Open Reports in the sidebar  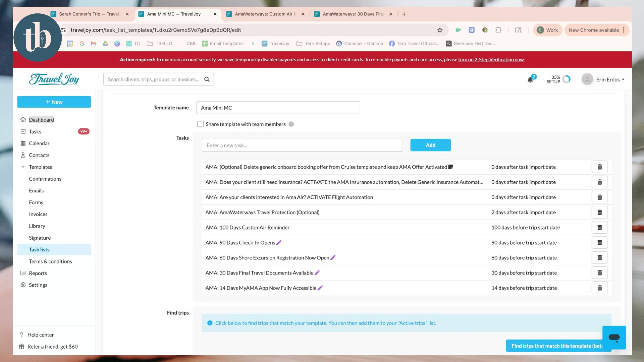pos(38,273)
